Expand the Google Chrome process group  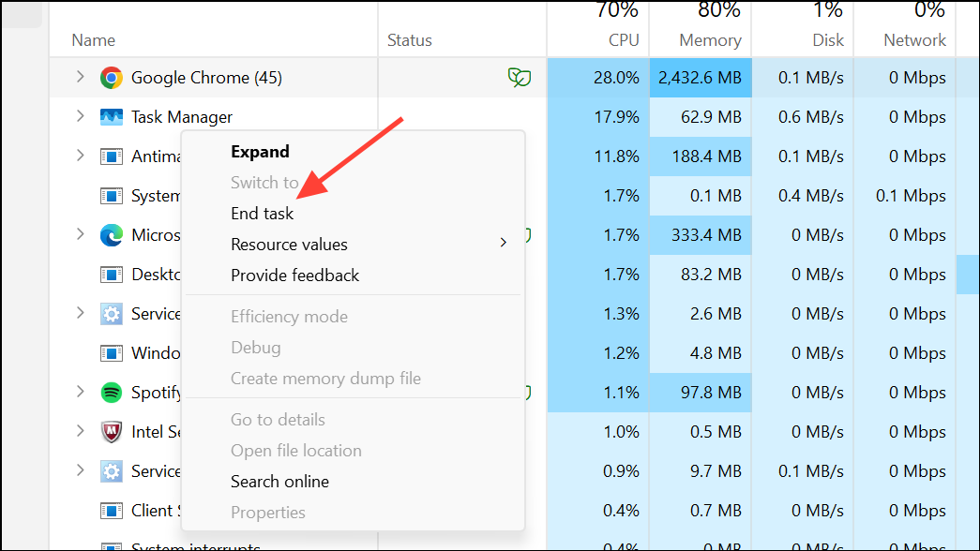click(81, 78)
